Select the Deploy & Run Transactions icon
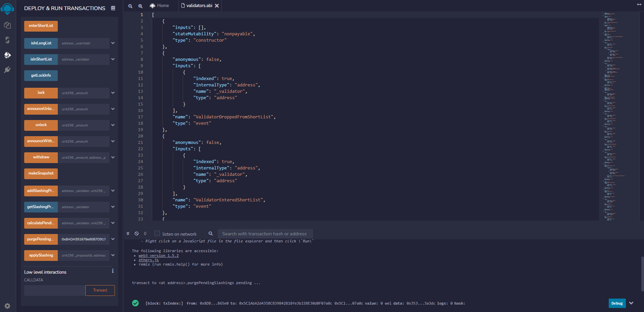 [x=7, y=55]
